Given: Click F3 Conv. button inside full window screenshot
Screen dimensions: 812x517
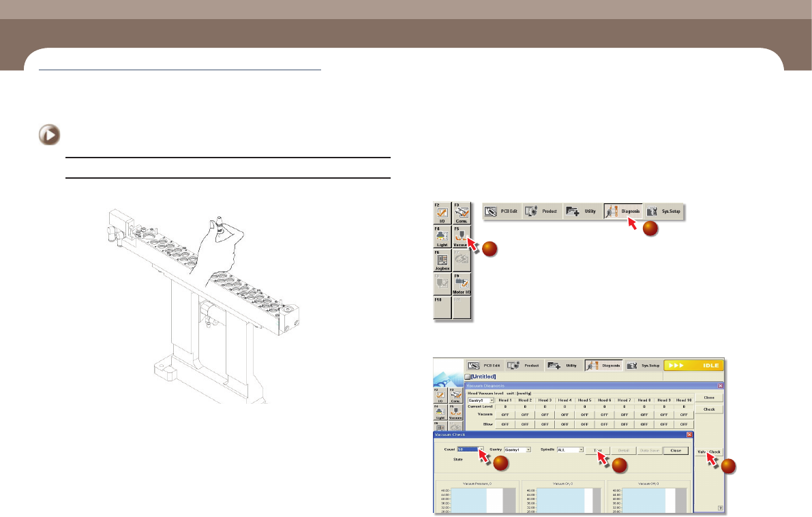Looking at the screenshot, I should point(455,396).
